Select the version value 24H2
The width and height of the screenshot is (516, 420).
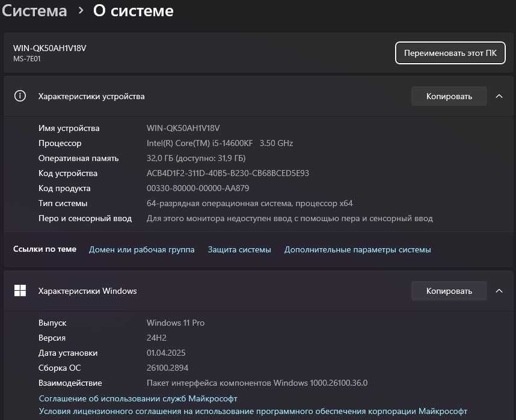[156, 338]
